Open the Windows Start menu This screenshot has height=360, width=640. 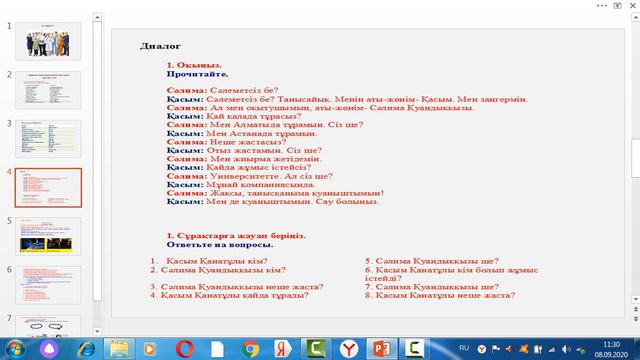(x=15, y=349)
